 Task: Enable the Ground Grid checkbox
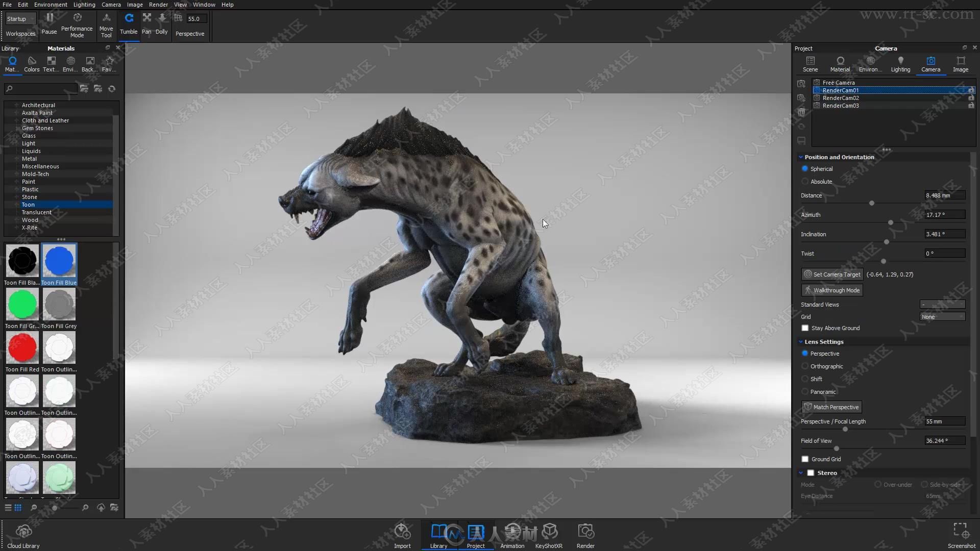tap(805, 459)
